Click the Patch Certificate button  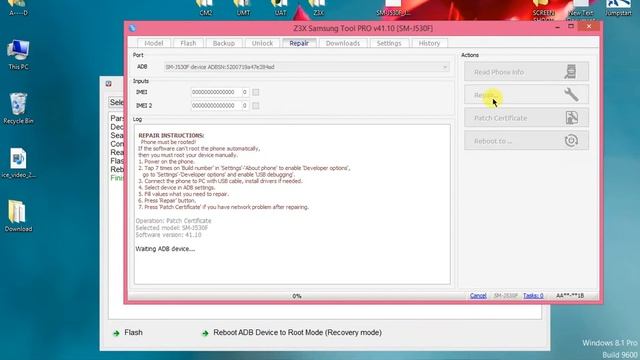click(x=527, y=118)
